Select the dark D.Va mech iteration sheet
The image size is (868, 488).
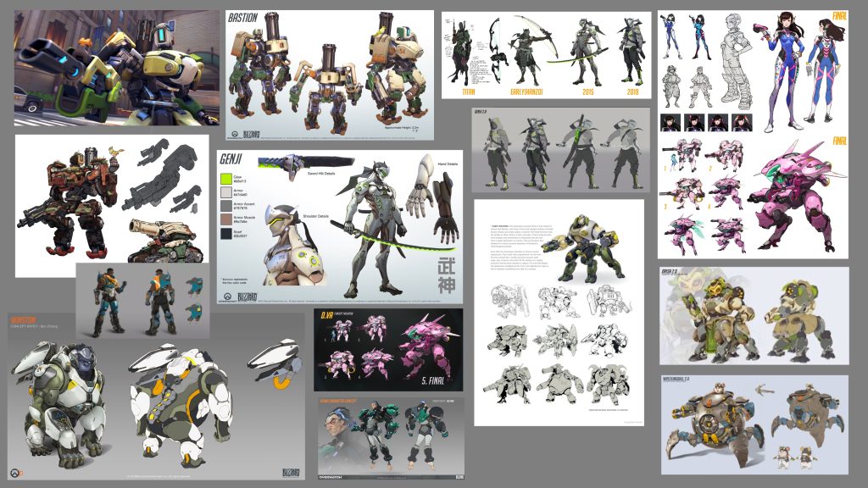388,350
